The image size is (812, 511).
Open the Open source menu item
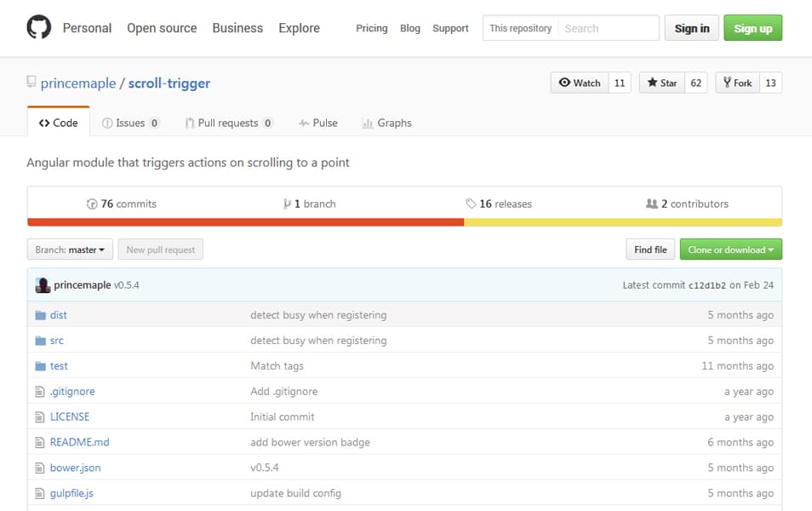pos(162,28)
